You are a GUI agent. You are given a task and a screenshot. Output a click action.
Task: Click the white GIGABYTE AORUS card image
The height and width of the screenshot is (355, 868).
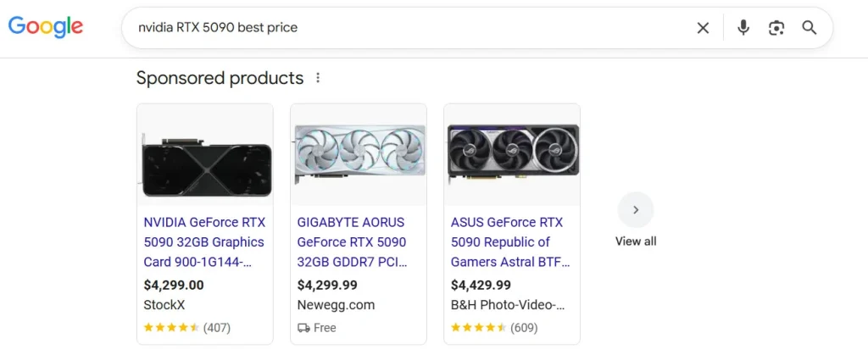tap(359, 155)
